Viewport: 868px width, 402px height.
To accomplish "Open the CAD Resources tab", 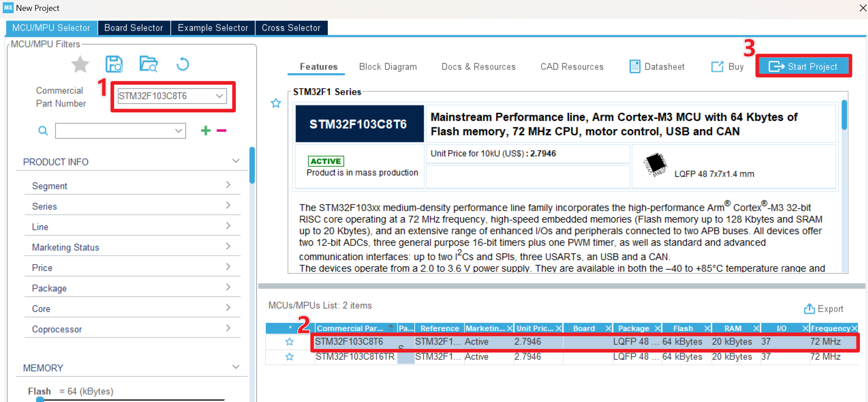I will click(x=572, y=67).
